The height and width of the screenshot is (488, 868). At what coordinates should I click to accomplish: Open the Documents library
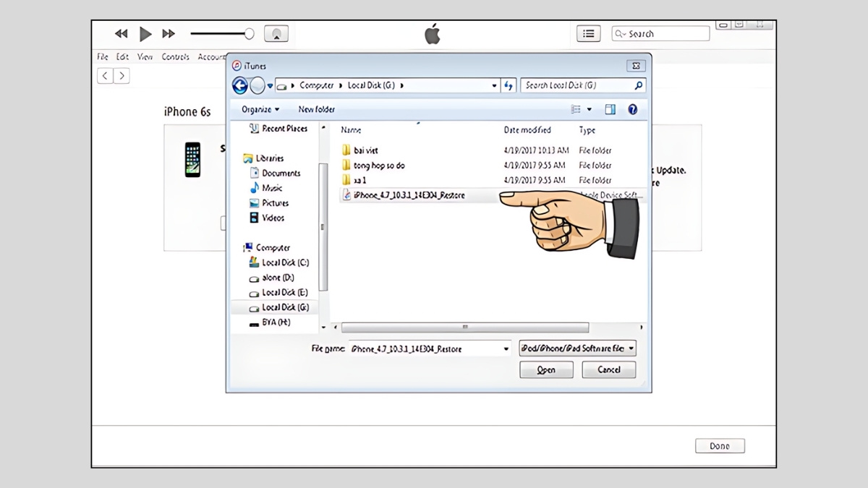tap(275, 174)
